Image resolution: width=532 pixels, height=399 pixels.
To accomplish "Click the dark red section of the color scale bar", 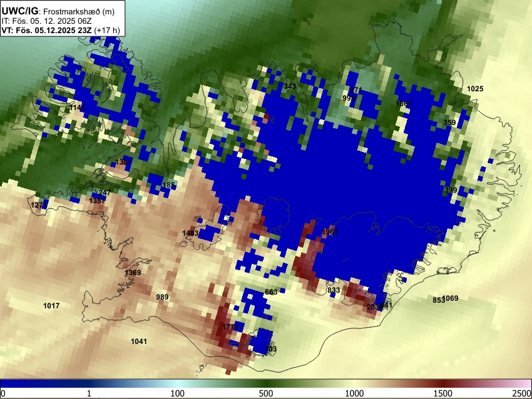I will tap(442, 384).
